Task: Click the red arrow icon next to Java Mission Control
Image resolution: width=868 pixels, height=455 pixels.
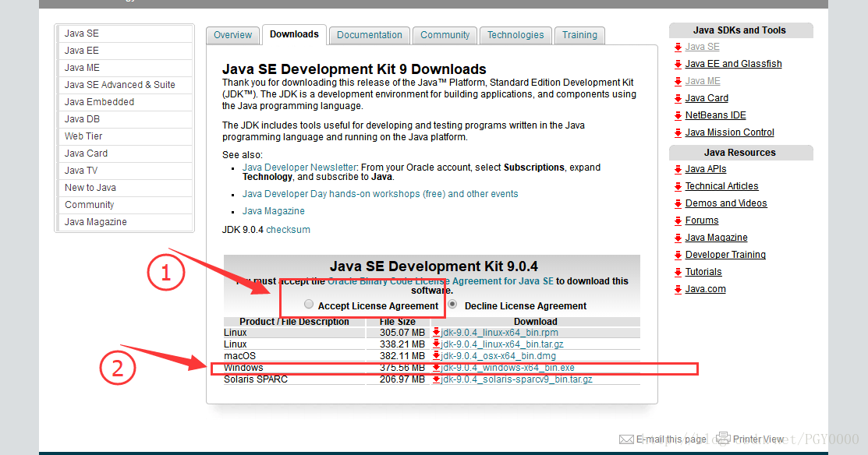Action: pos(678,132)
